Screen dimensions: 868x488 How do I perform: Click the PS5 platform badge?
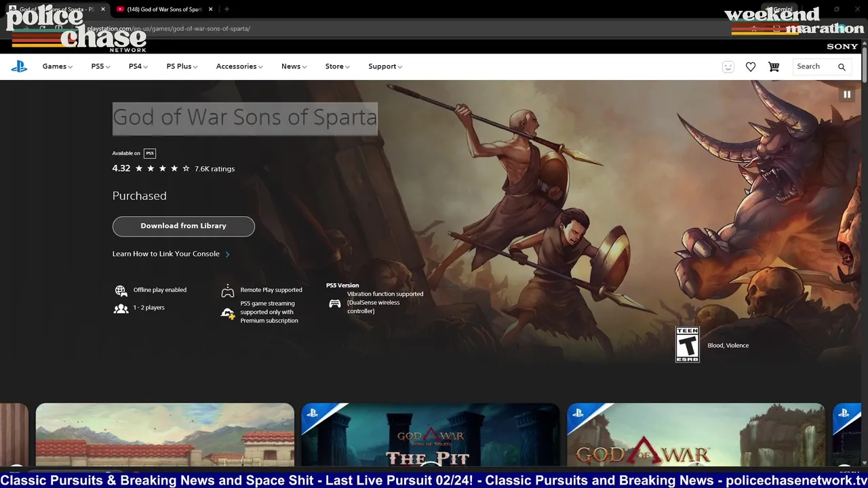click(150, 153)
